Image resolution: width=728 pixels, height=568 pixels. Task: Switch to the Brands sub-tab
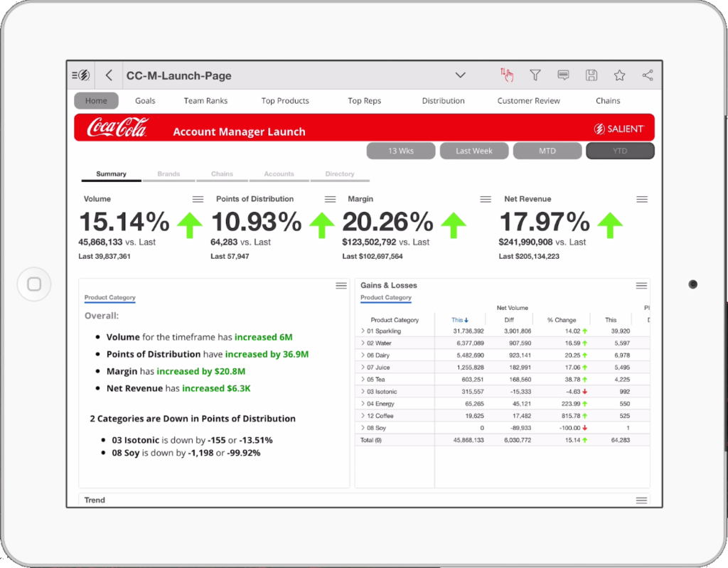(x=168, y=174)
